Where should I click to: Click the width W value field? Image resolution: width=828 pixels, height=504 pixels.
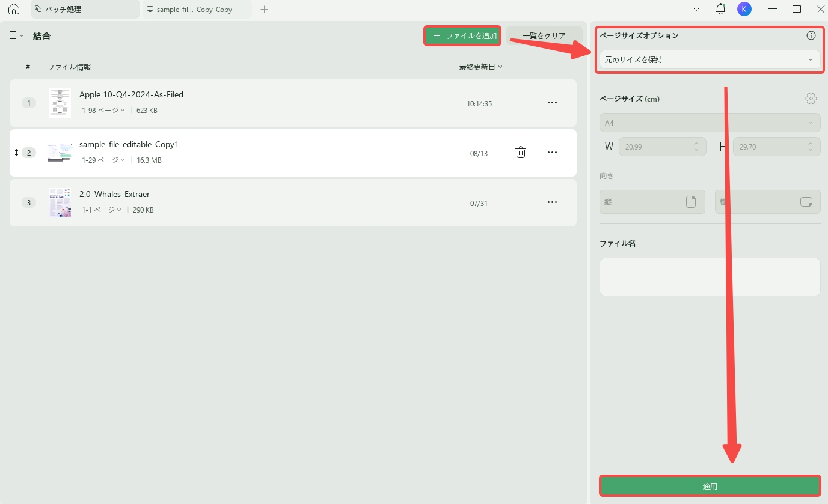click(x=662, y=147)
